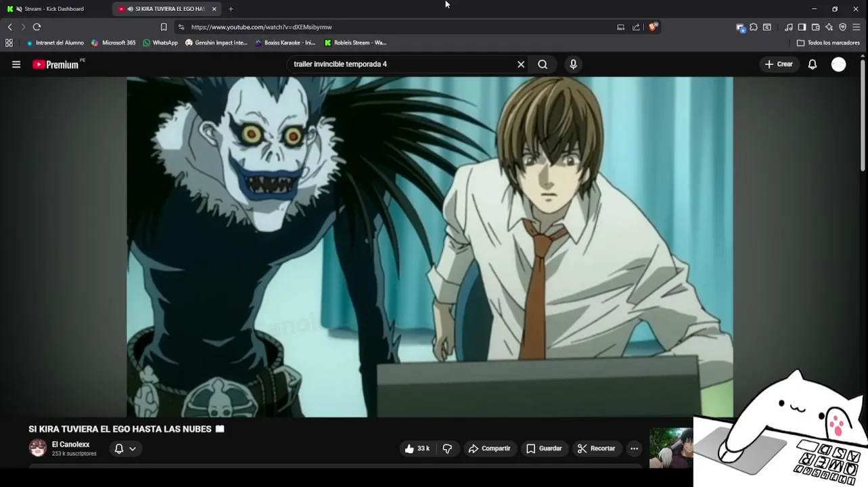Open WhatsApp bookmark
The height and width of the screenshot is (487, 868).
pos(160,43)
